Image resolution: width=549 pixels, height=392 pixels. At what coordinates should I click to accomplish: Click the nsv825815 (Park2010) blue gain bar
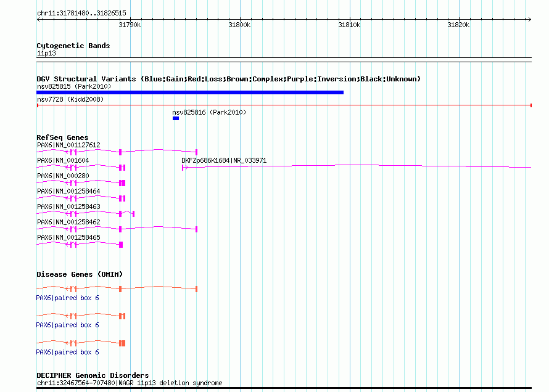click(190, 92)
